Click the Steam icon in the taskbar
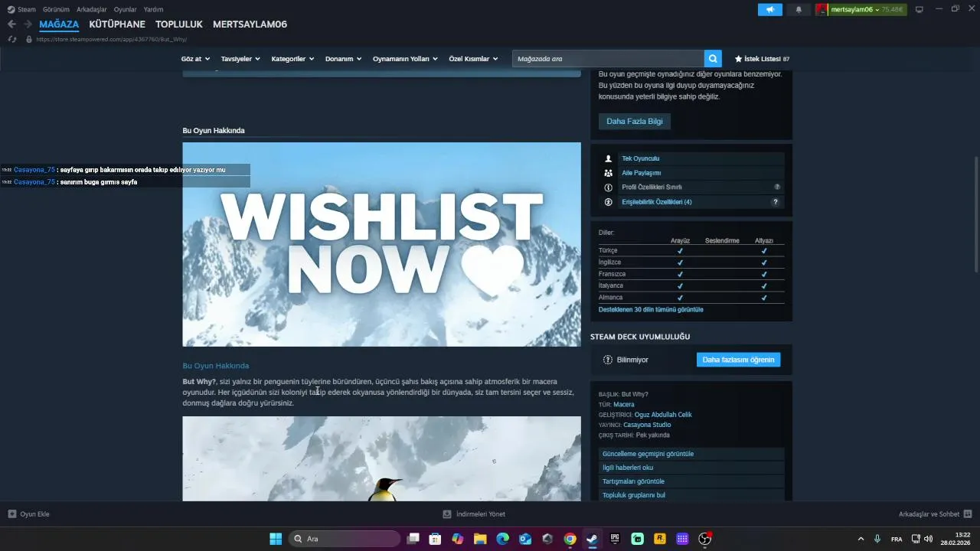The height and width of the screenshot is (551, 980). pos(592,539)
